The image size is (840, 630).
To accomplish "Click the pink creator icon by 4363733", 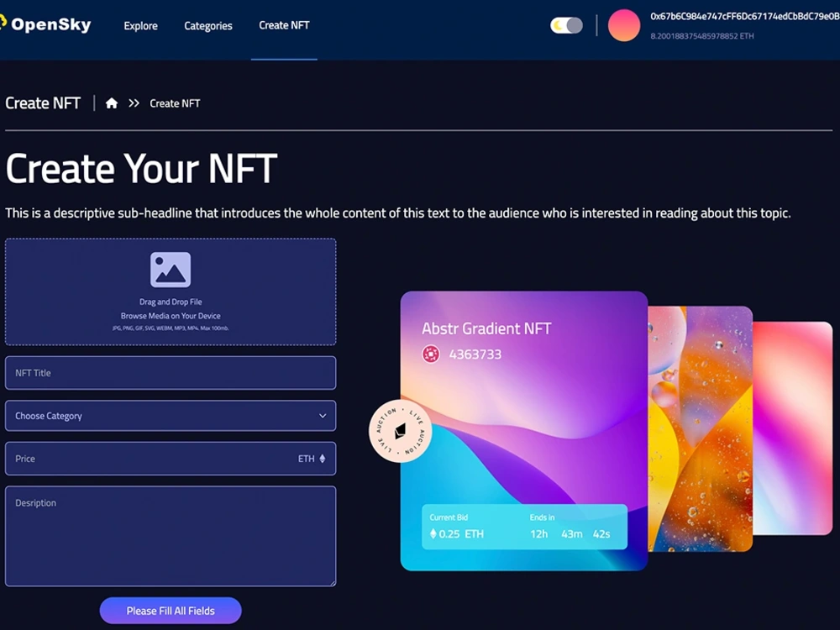I will 431,354.
